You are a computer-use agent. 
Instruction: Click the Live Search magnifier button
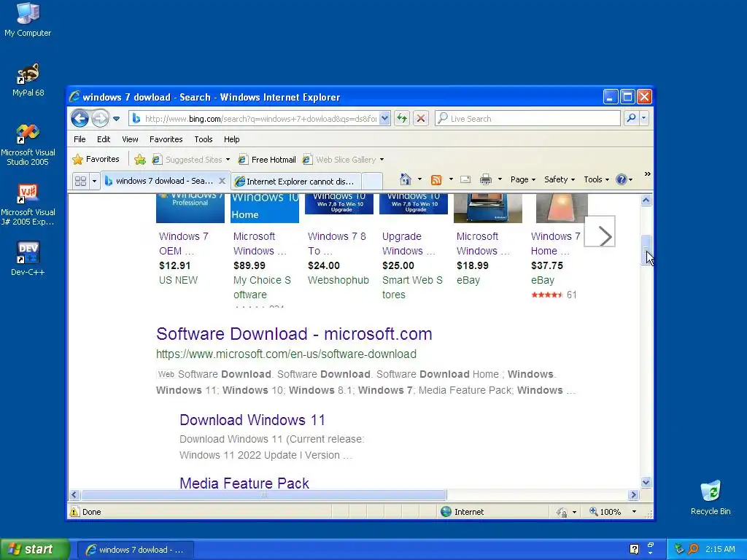pyautogui.click(x=631, y=118)
